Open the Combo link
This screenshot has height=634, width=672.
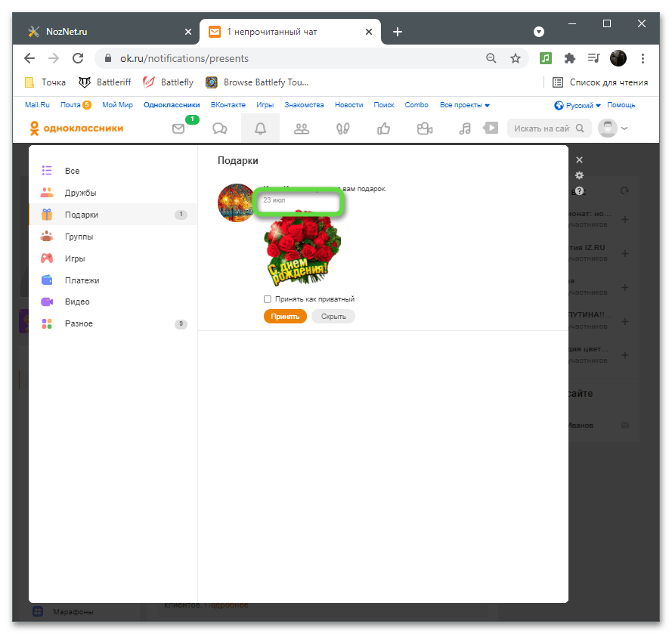(x=417, y=105)
